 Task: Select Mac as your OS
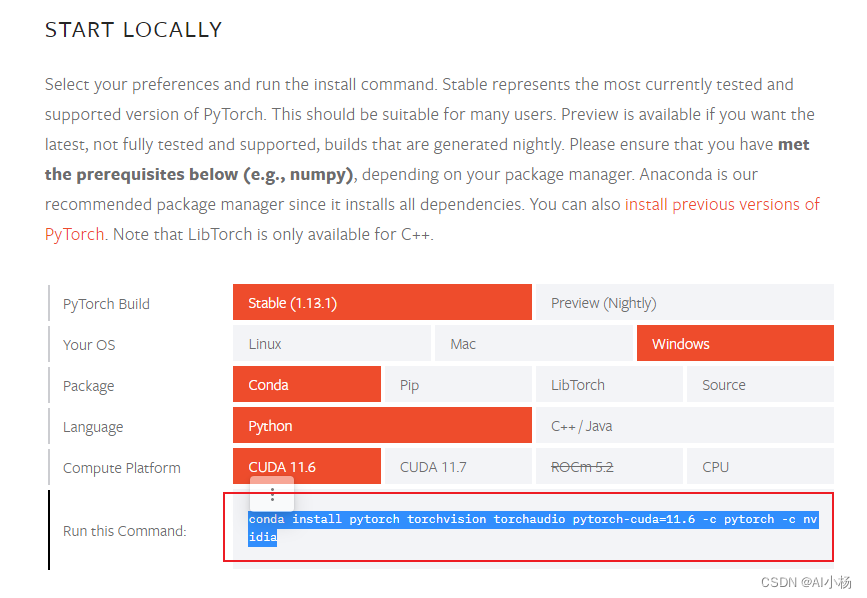(x=534, y=343)
